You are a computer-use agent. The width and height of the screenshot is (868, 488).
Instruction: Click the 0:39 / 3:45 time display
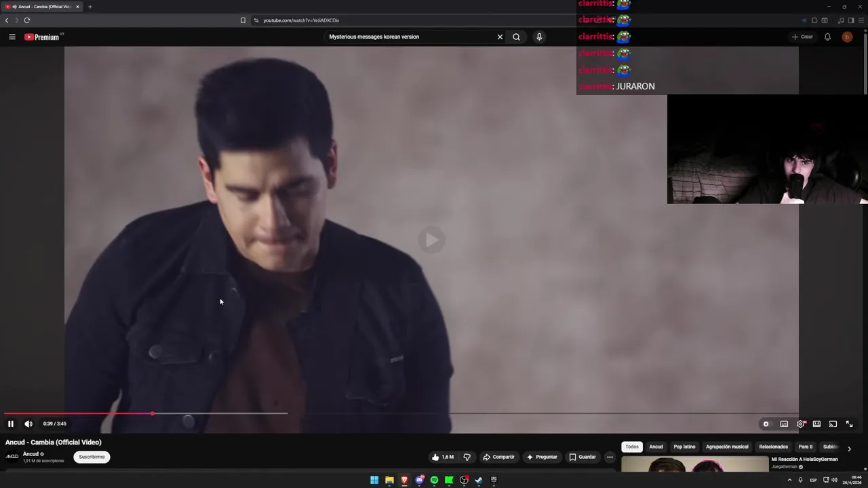click(55, 424)
